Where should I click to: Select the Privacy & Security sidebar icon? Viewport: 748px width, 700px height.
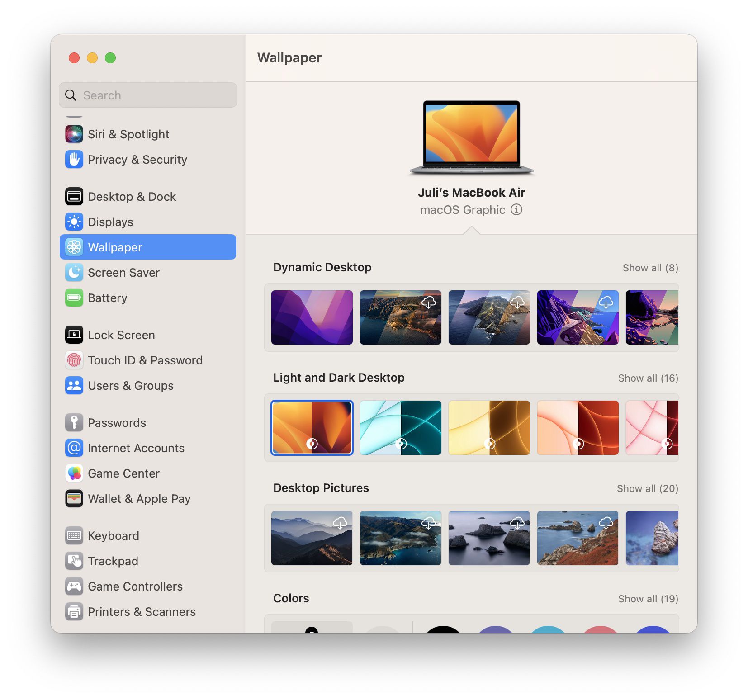click(x=74, y=159)
